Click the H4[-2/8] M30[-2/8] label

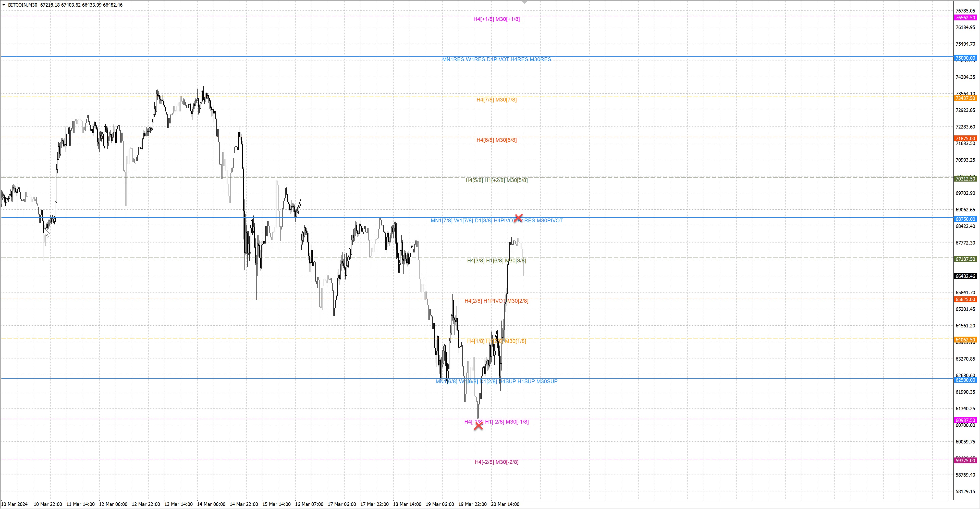click(x=496, y=462)
